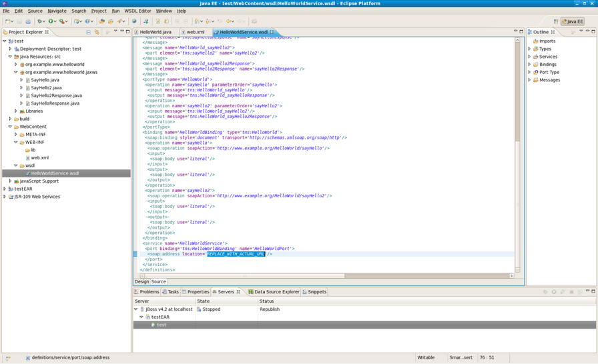This screenshot has height=364, width=598.
Task: Click the New file toolbar icon
Action: click(8, 21)
